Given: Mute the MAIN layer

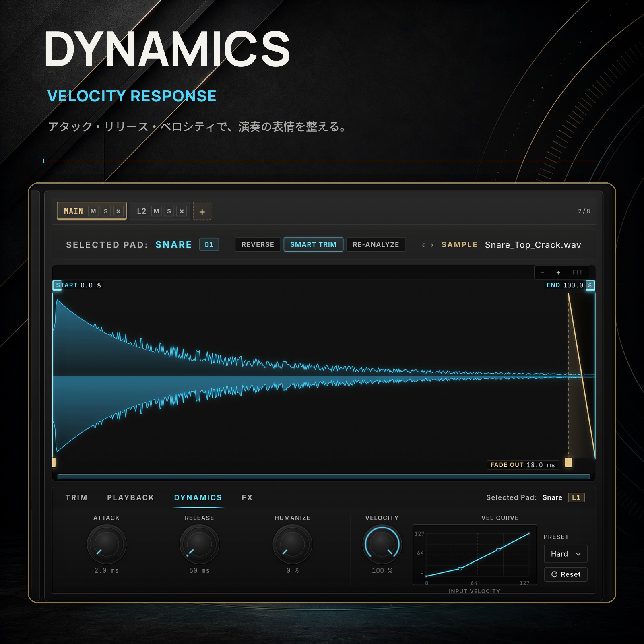Looking at the screenshot, I should 93,211.
